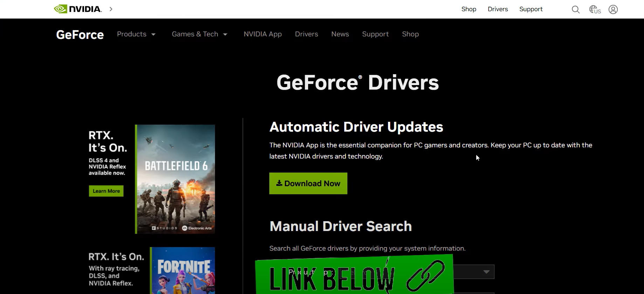The image size is (644, 294).
Task: Click the Fortnite promo image
Action: [183, 271]
